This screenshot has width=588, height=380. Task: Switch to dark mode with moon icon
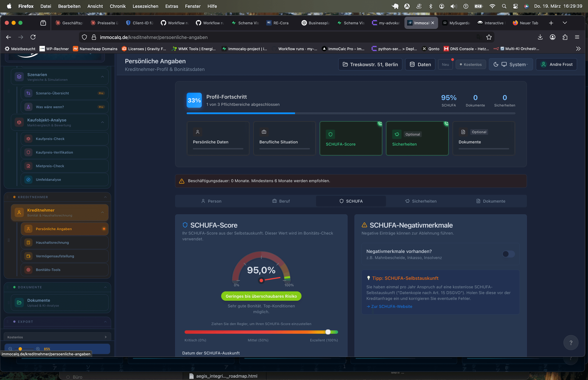496,64
